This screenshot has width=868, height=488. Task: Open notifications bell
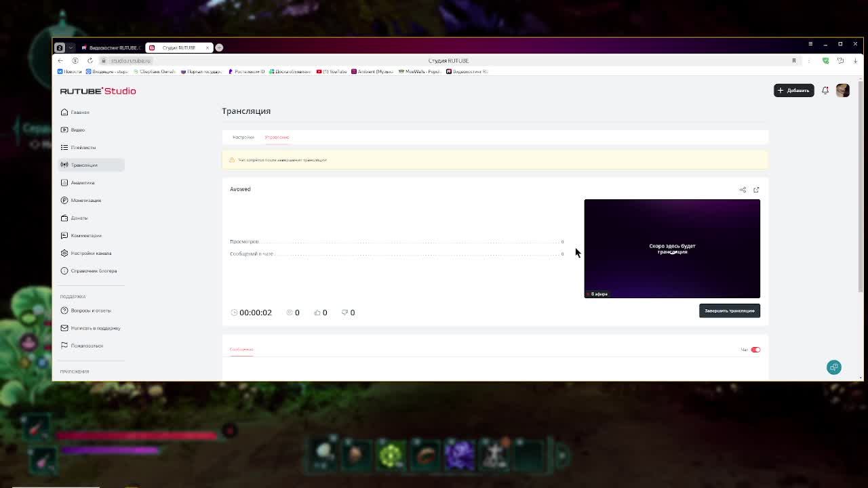tap(825, 90)
